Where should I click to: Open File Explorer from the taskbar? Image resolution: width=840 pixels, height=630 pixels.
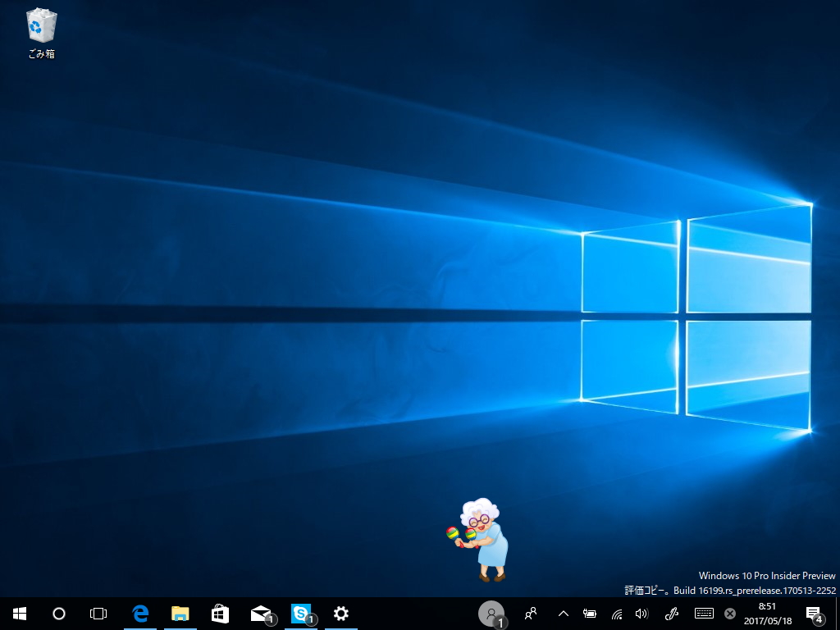click(x=180, y=614)
